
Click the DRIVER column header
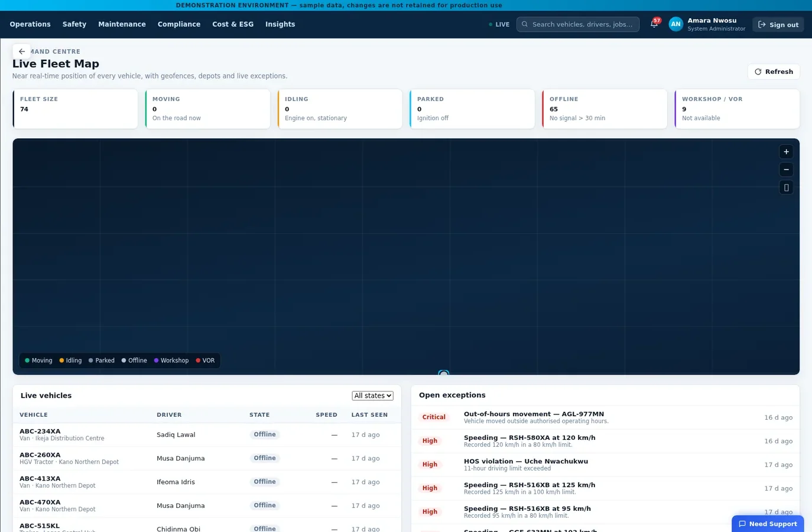pyautogui.click(x=169, y=415)
